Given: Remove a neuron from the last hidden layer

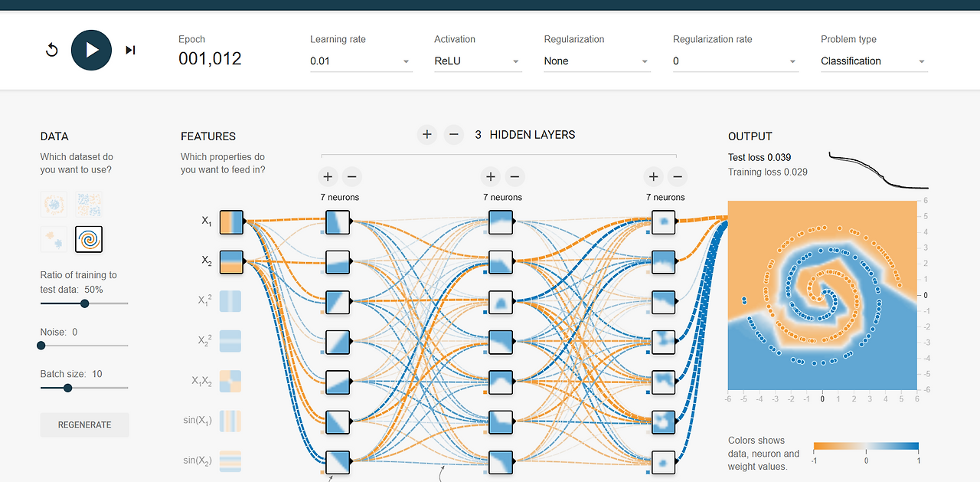Looking at the screenshot, I should [677, 176].
